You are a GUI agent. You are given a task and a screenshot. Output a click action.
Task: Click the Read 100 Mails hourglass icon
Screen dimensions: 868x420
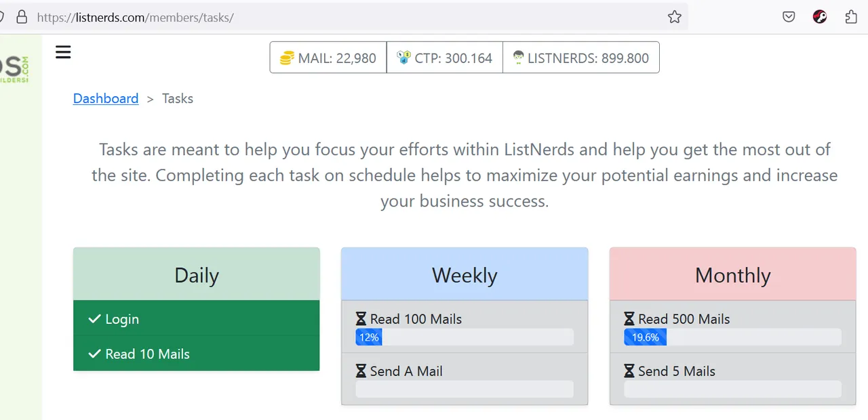click(361, 319)
